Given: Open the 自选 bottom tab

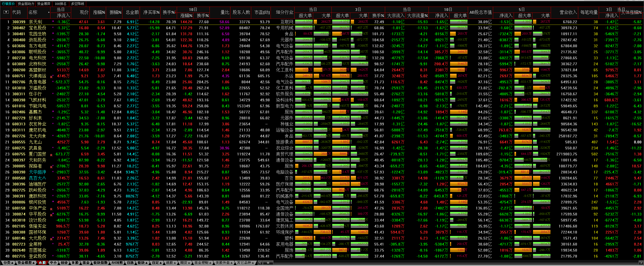Looking at the screenshot, I should (130, 263).
